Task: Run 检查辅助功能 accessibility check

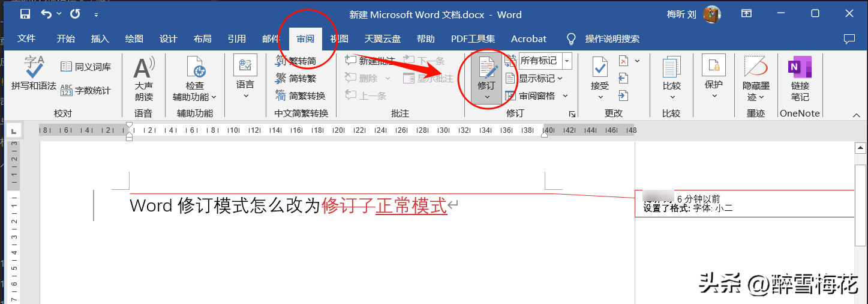Action: tap(195, 78)
